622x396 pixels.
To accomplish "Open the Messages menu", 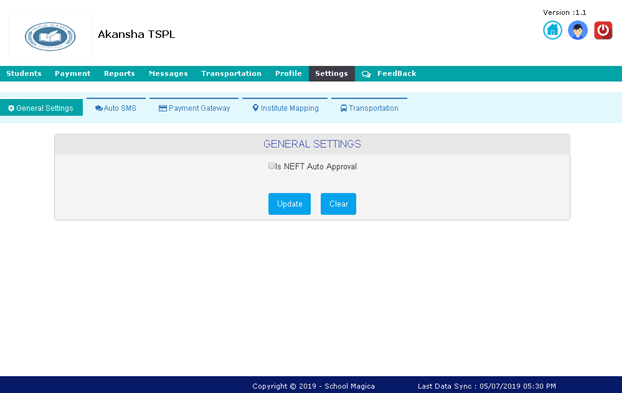I will pyautogui.click(x=168, y=73).
